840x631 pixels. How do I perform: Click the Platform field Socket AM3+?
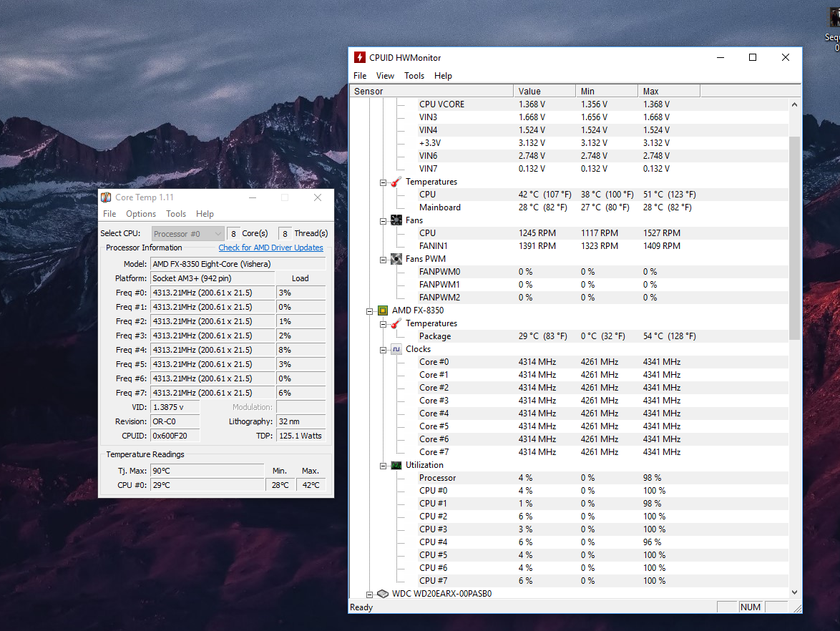[213, 278]
